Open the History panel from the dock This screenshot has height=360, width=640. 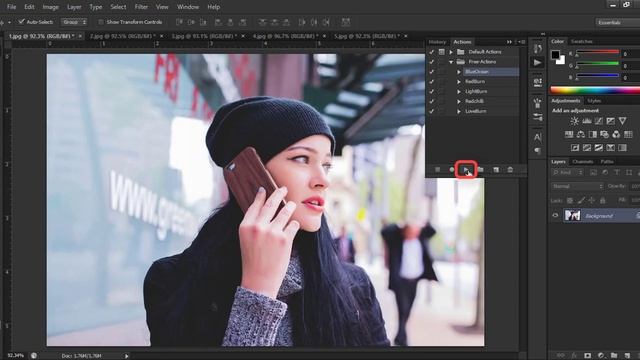coord(538,49)
